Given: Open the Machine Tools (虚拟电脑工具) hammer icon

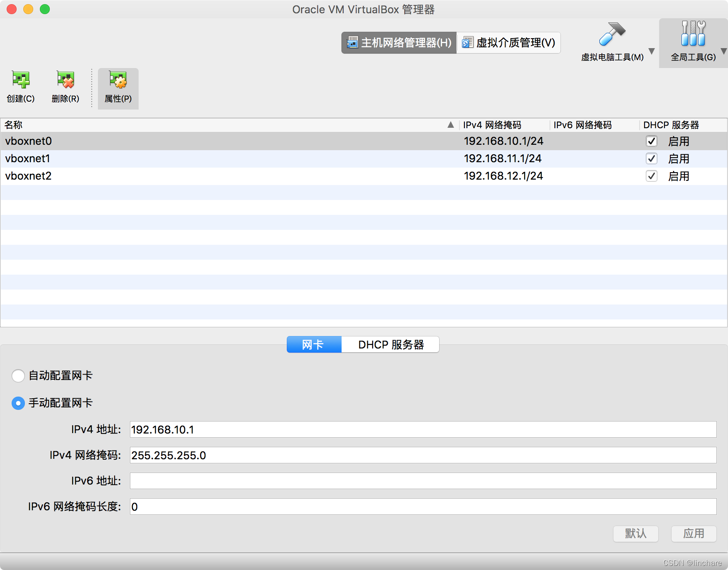Looking at the screenshot, I should tap(612, 34).
